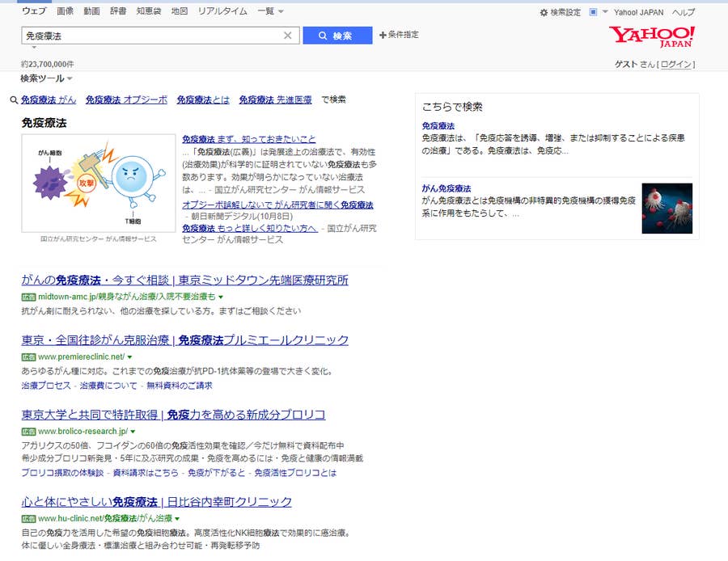Click the がん免疫療法 thumbnail image in side panel
This screenshot has width=728, height=561.
(x=667, y=209)
